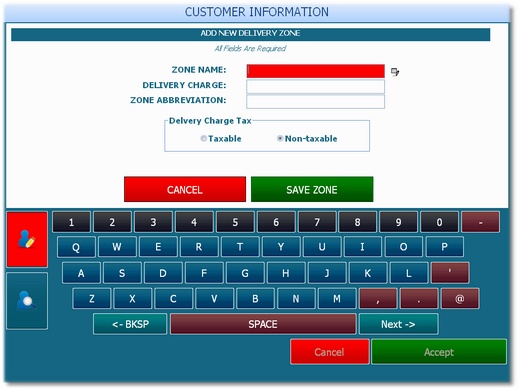Tap the period key
The height and width of the screenshot is (392, 520).
[419, 298]
